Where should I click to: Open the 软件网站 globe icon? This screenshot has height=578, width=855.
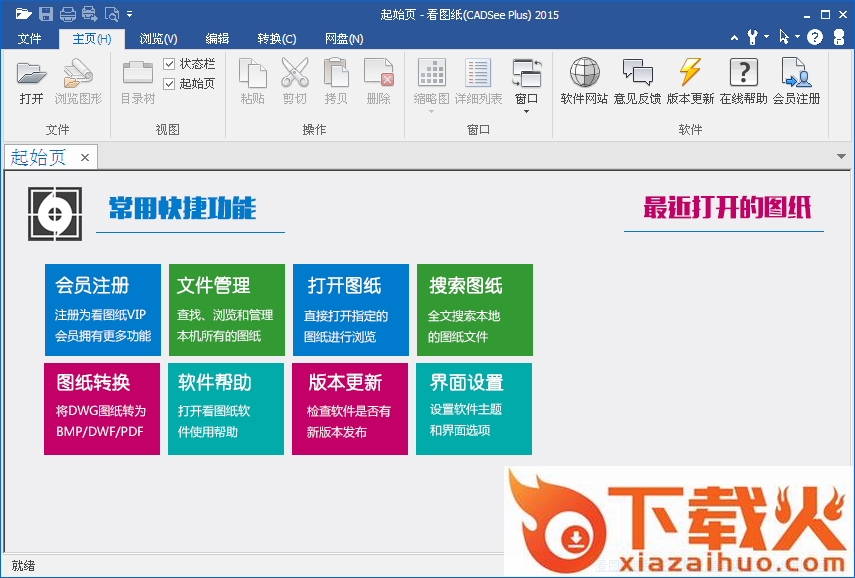pos(584,74)
